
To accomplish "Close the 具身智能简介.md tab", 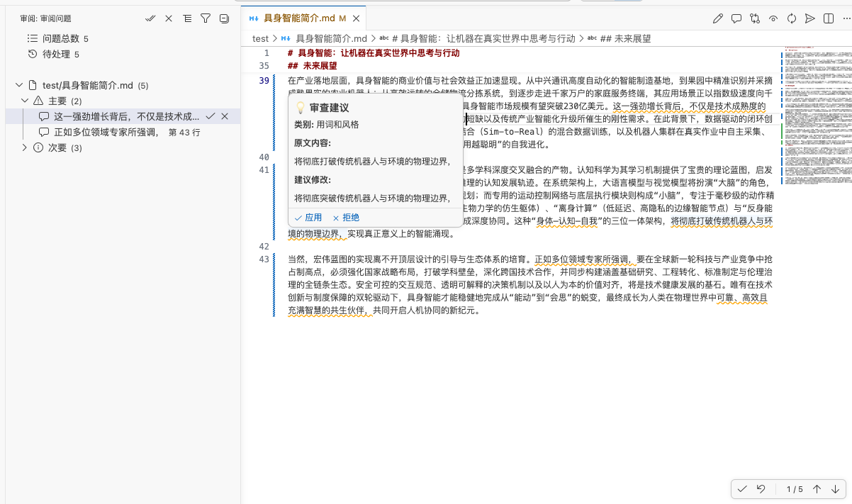I will [356, 18].
